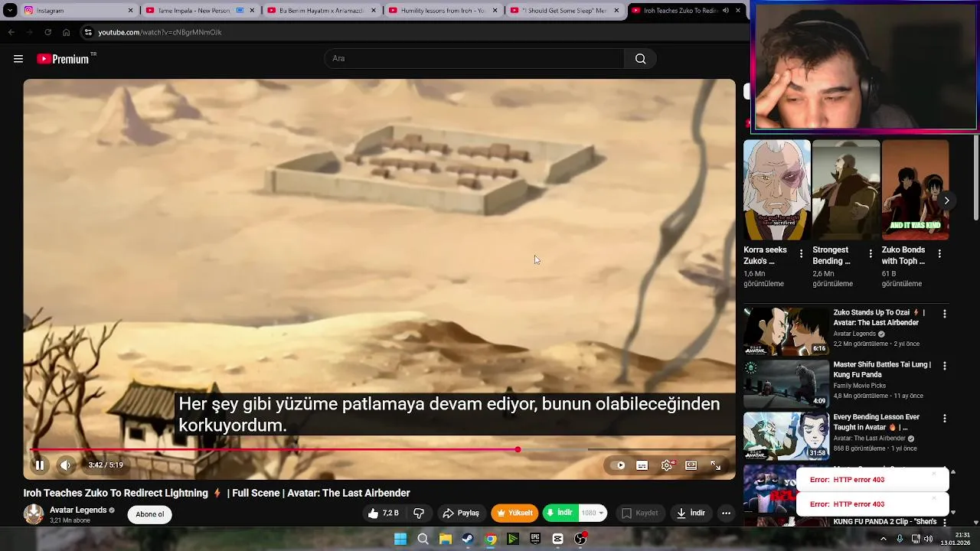Click the browser home icon
The width and height of the screenshot is (980, 551).
[x=66, y=32]
